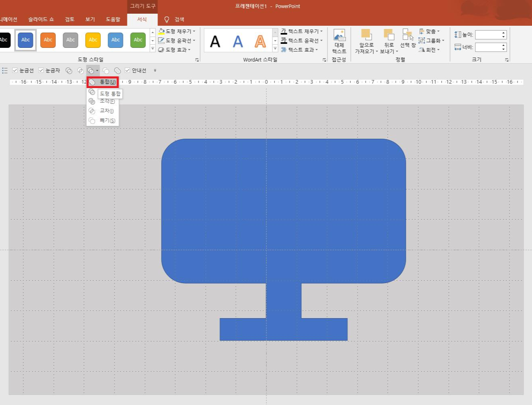The height and width of the screenshot is (405, 532).
Task: Click the Combine Shapes icon next to 눈금자
Action: click(69, 70)
